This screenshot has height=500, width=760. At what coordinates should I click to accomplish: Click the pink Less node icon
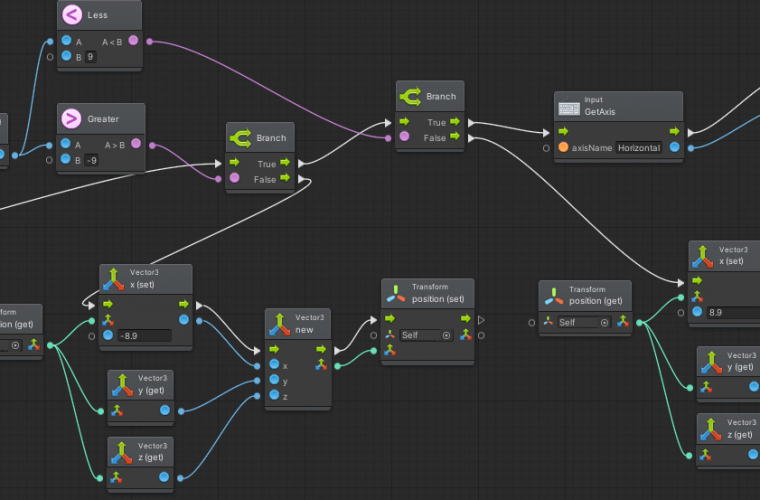[x=72, y=15]
